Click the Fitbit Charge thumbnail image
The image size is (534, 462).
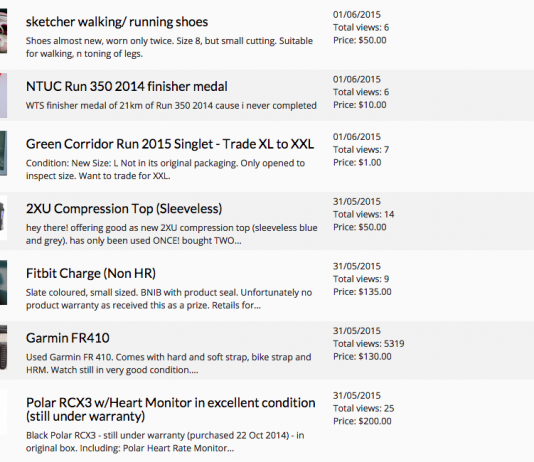tap(3, 283)
